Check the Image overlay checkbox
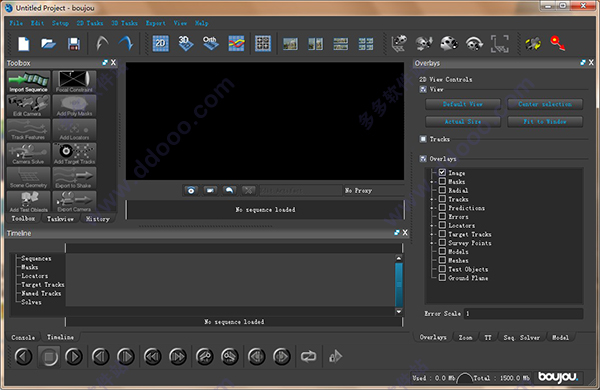Viewport: 600px width, 390px height. (x=442, y=173)
